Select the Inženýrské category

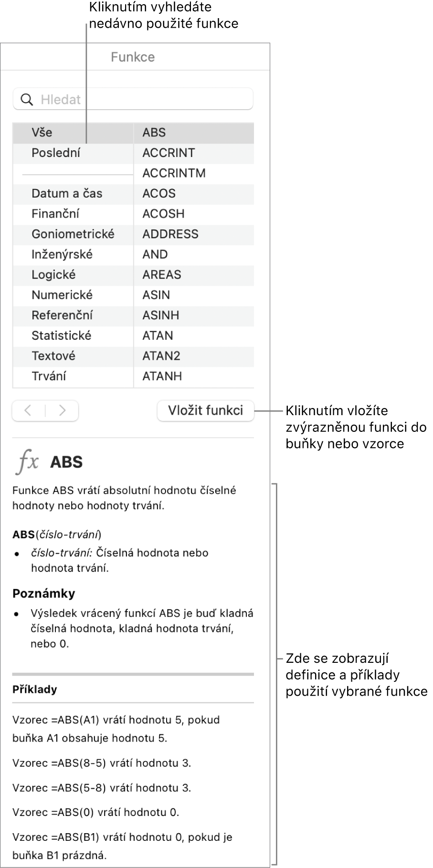point(73,254)
